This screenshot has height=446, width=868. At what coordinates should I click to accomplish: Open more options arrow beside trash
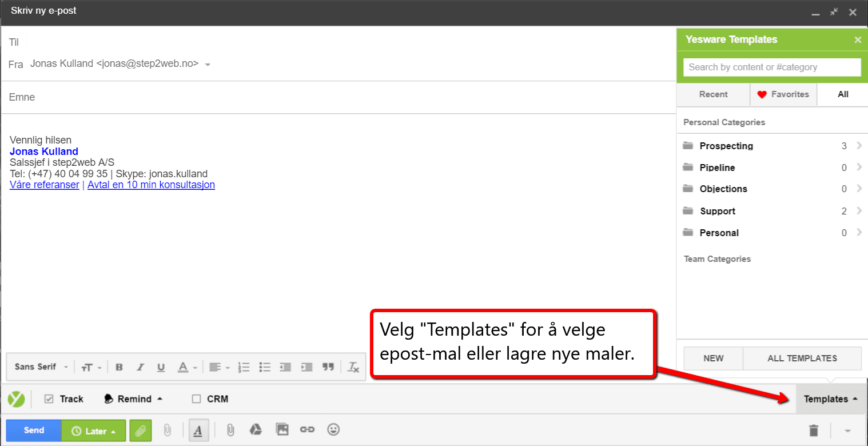point(847,431)
